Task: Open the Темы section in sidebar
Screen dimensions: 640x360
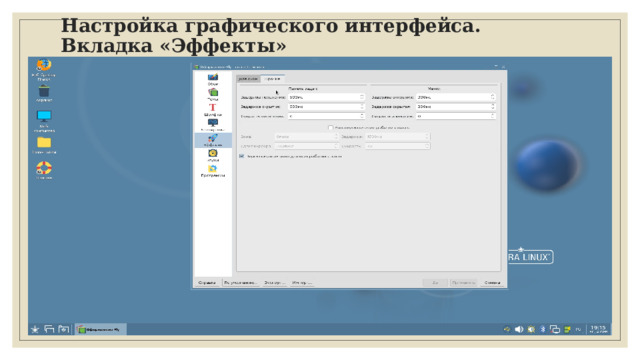Action: pos(213,95)
